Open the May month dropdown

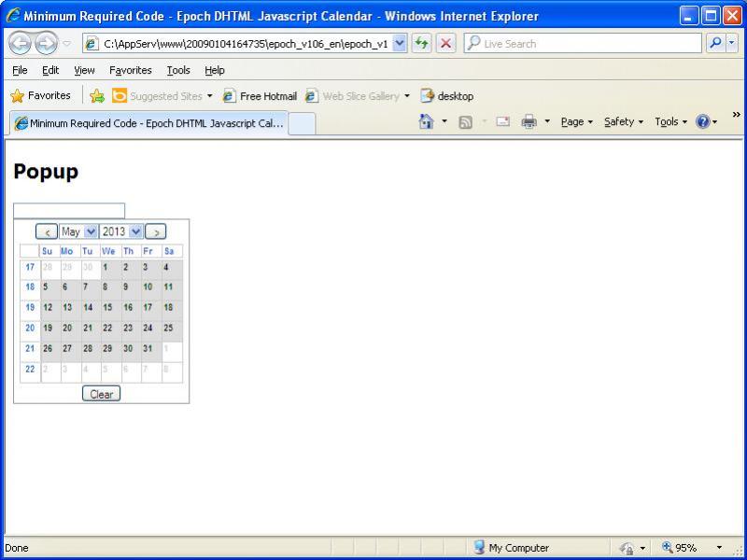click(x=78, y=231)
